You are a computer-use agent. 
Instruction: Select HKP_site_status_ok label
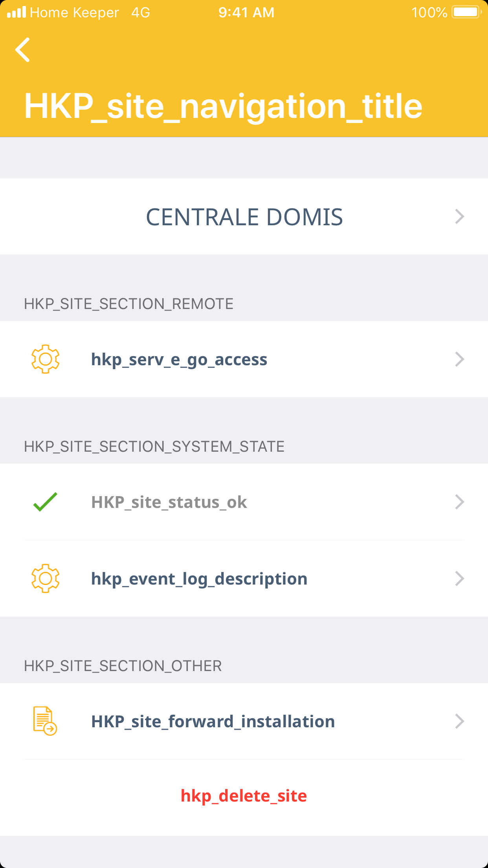point(169,502)
